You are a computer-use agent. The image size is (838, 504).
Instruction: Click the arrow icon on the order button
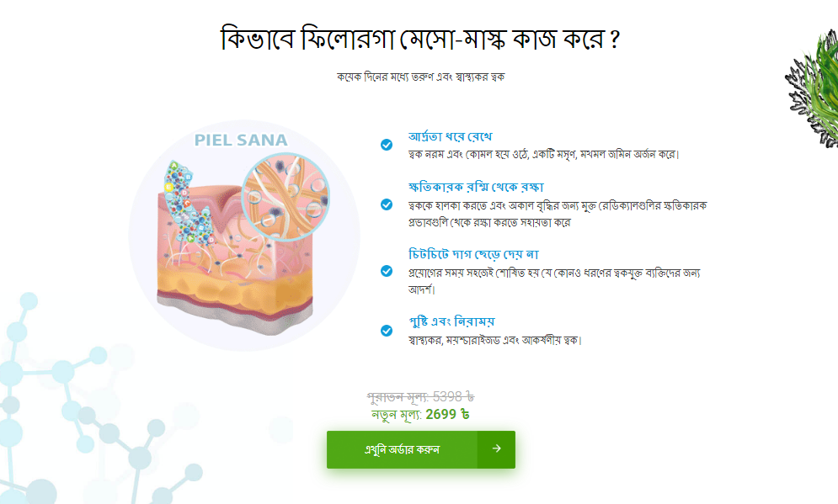[496, 448]
